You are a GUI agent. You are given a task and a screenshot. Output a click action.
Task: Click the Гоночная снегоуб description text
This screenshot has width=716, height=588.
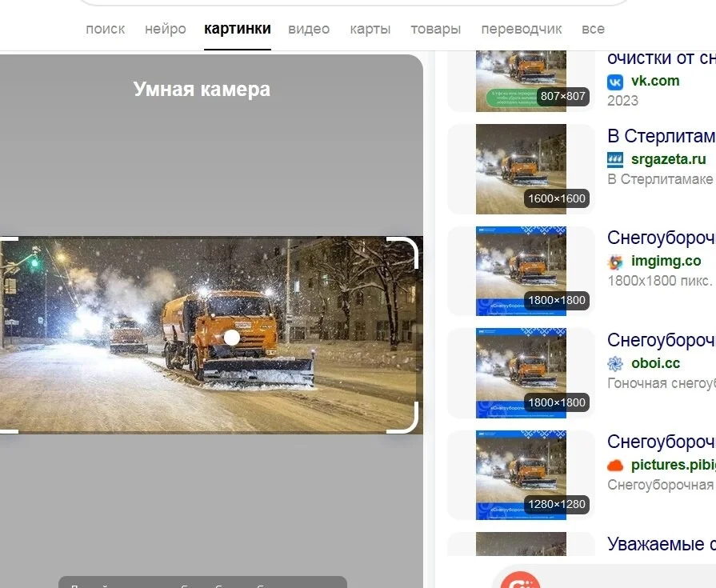662,383
